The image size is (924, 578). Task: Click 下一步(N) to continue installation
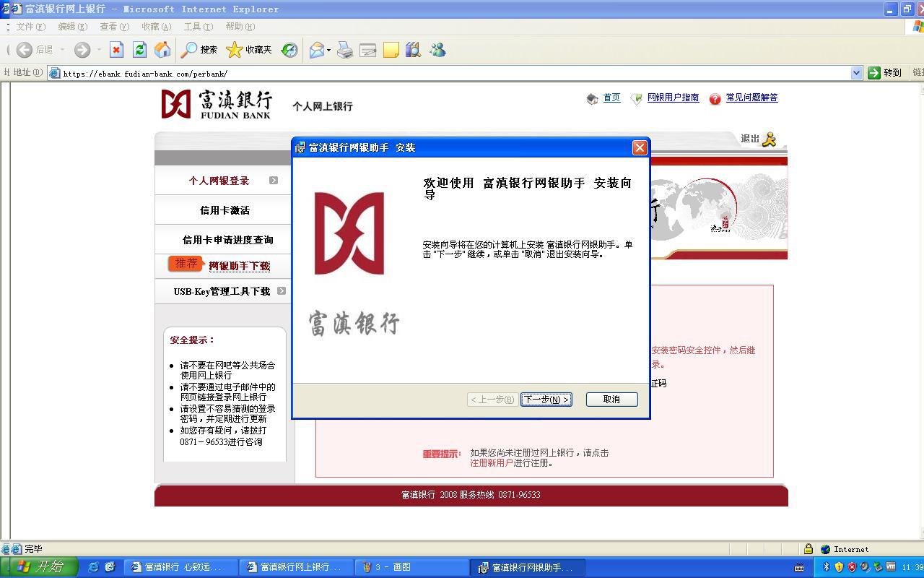tap(546, 400)
